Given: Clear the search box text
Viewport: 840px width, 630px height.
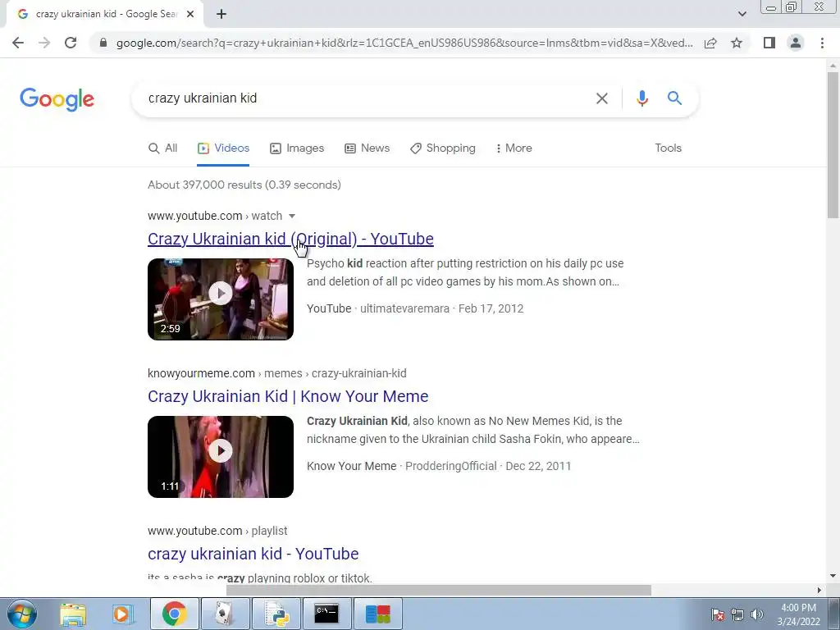Looking at the screenshot, I should (x=601, y=98).
